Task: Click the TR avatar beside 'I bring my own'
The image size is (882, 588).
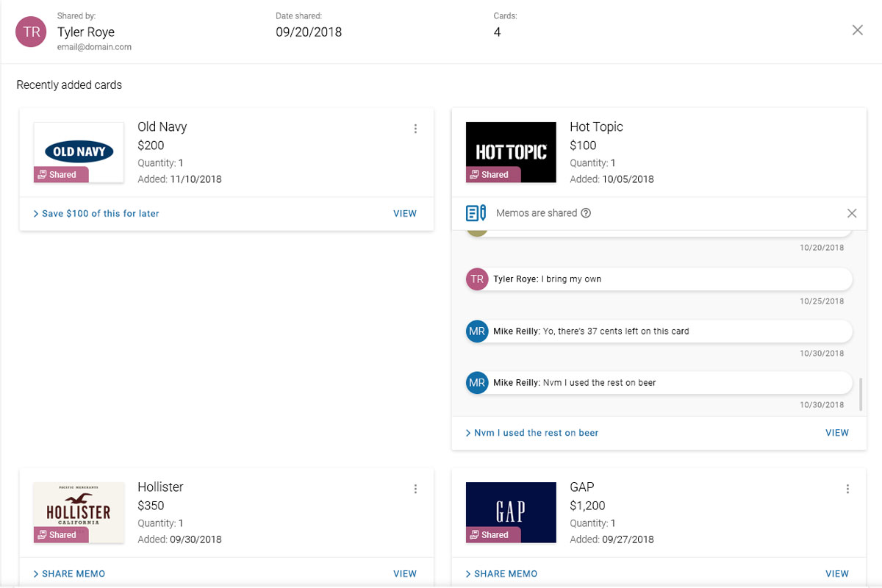Action: (477, 279)
